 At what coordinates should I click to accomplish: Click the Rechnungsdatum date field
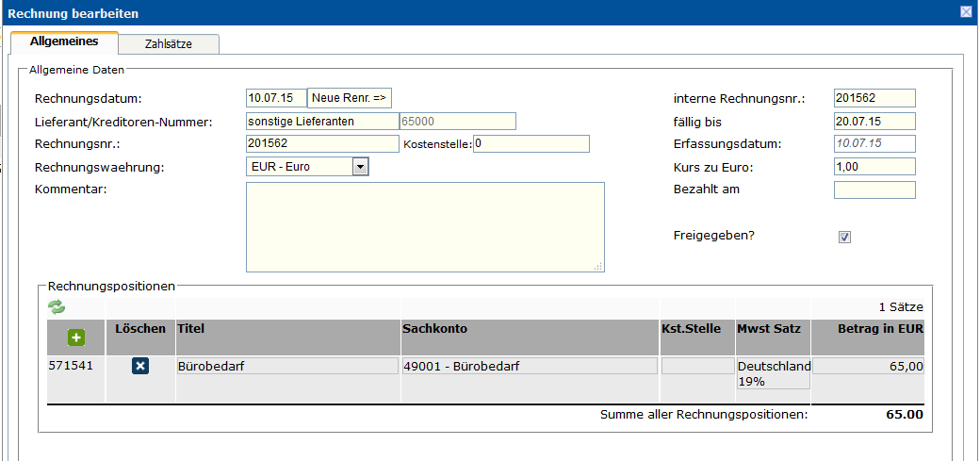[275, 98]
